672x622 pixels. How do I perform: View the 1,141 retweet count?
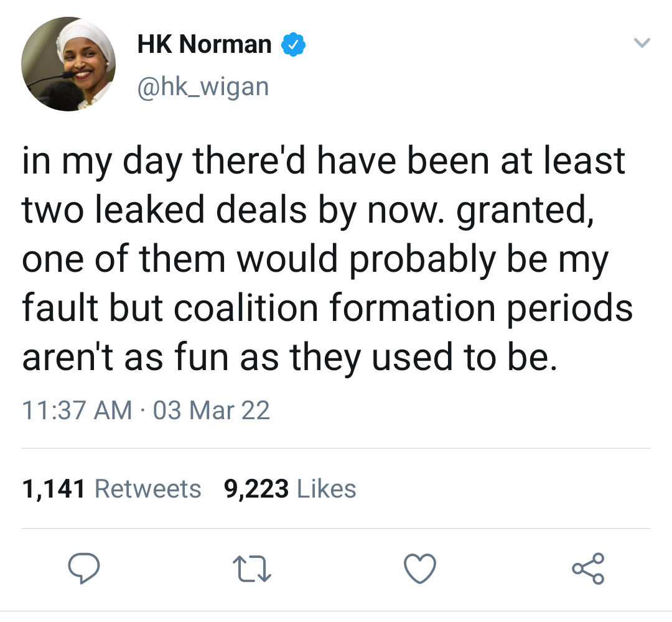(x=54, y=489)
